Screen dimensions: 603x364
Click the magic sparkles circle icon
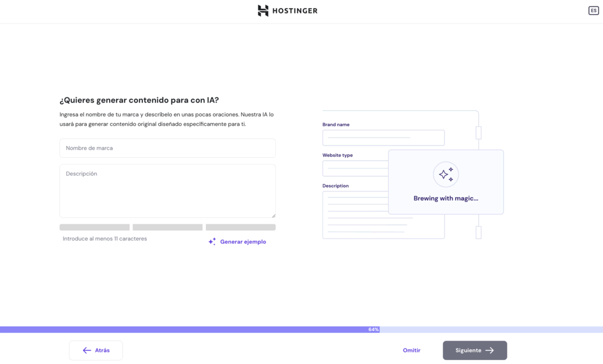coord(446,174)
